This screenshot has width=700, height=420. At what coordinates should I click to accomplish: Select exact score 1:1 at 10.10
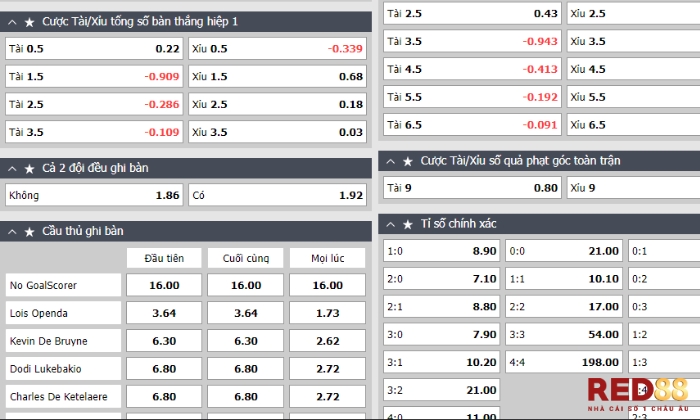point(564,279)
